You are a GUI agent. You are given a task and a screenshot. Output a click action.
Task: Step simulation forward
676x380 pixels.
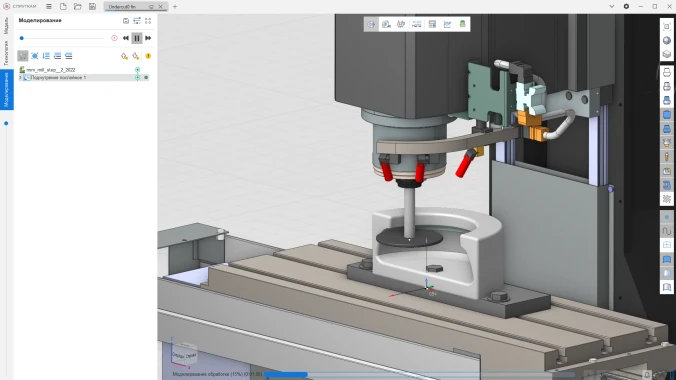(148, 38)
